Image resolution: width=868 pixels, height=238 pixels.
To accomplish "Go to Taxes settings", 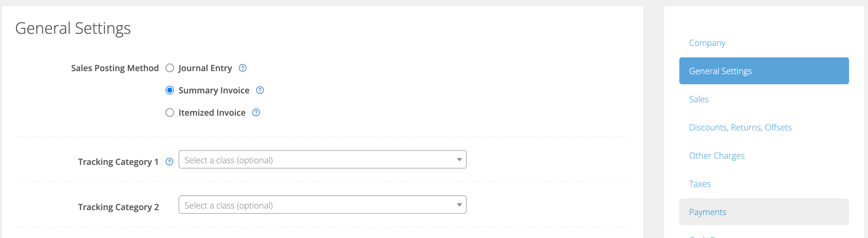I will 700,184.
